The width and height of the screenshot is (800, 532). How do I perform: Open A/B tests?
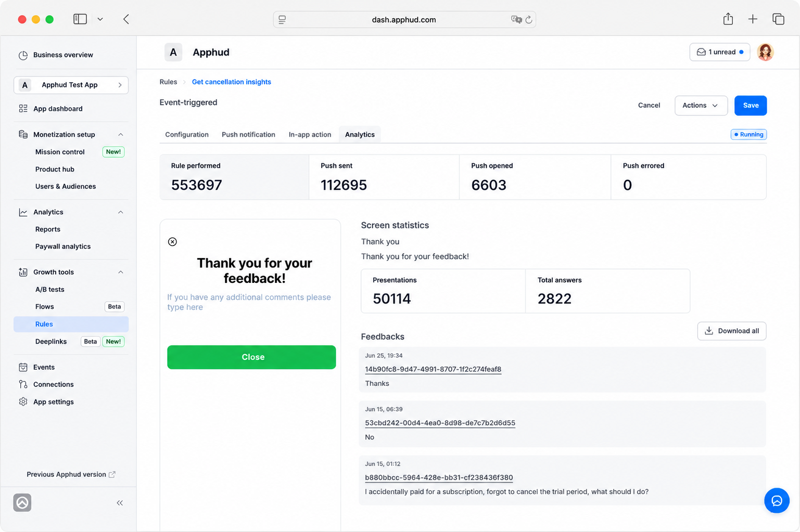pos(50,290)
